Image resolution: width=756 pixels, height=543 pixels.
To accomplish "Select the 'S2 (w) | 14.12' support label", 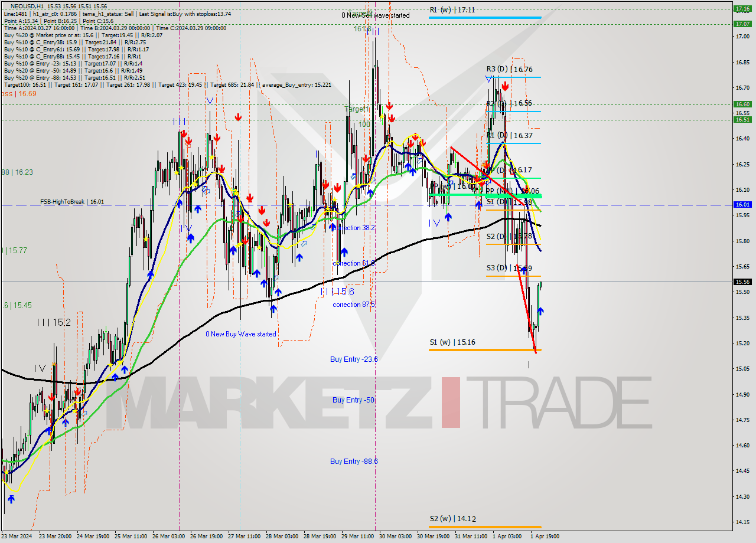I will click(452, 519).
